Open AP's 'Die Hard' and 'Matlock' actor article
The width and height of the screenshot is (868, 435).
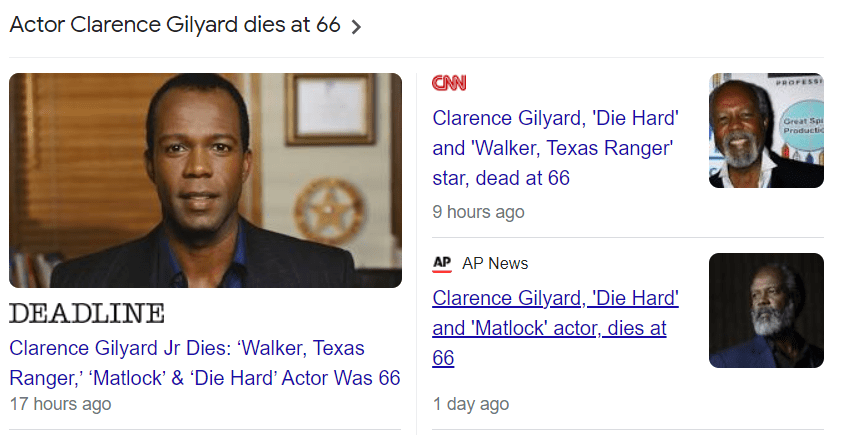point(555,328)
